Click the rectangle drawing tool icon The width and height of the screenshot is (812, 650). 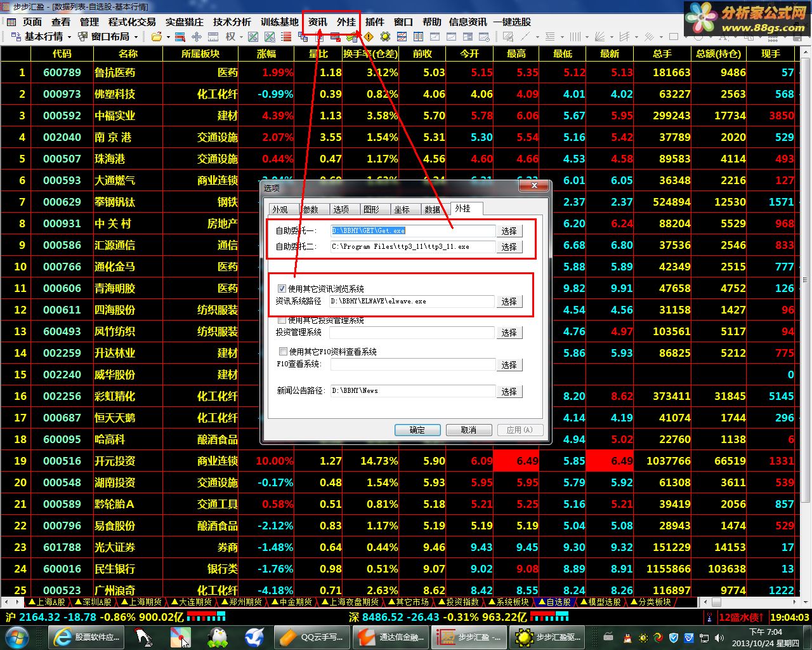pyautogui.click(x=674, y=37)
